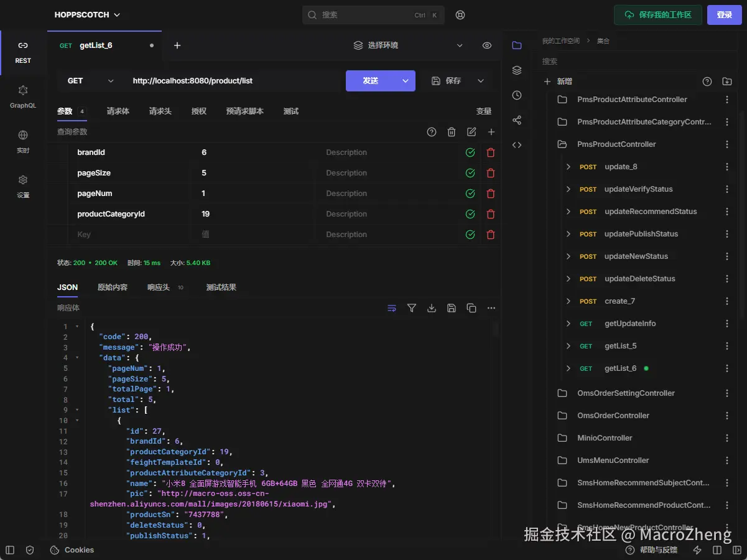Open the select environment (选择环境) dropdown
The image size is (747, 560).
pos(408,45)
